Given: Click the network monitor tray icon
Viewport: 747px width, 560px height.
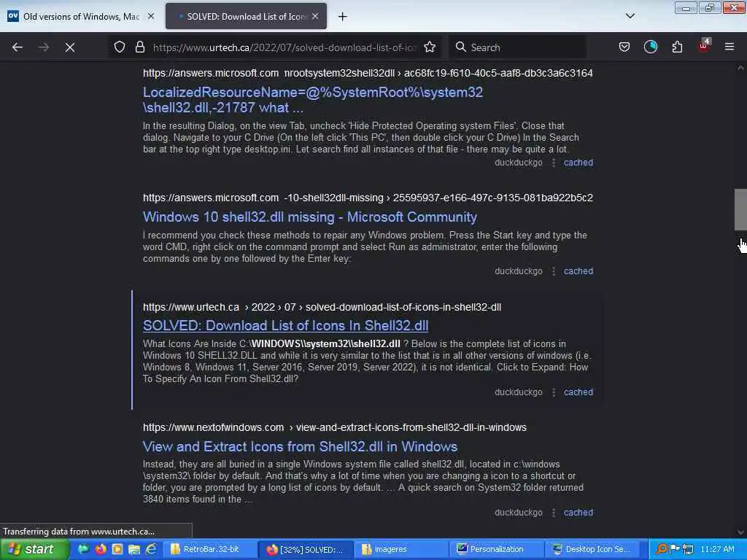Looking at the screenshot, I should pos(688,549).
